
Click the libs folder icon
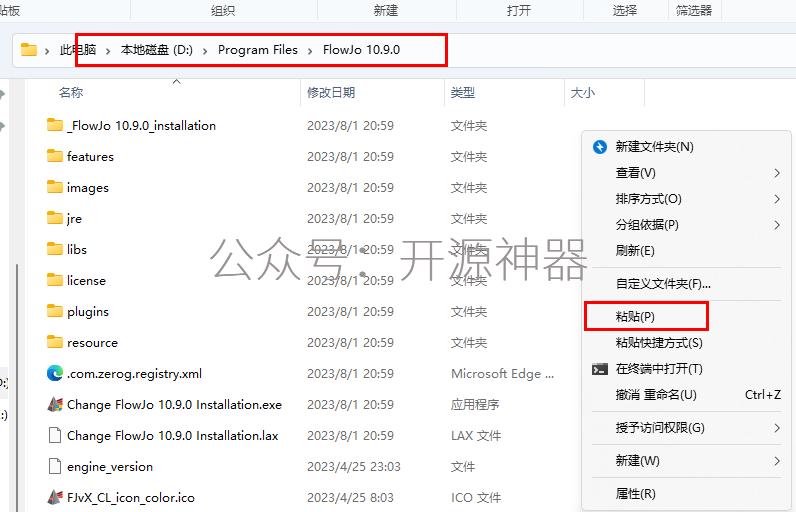[x=55, y=249]
